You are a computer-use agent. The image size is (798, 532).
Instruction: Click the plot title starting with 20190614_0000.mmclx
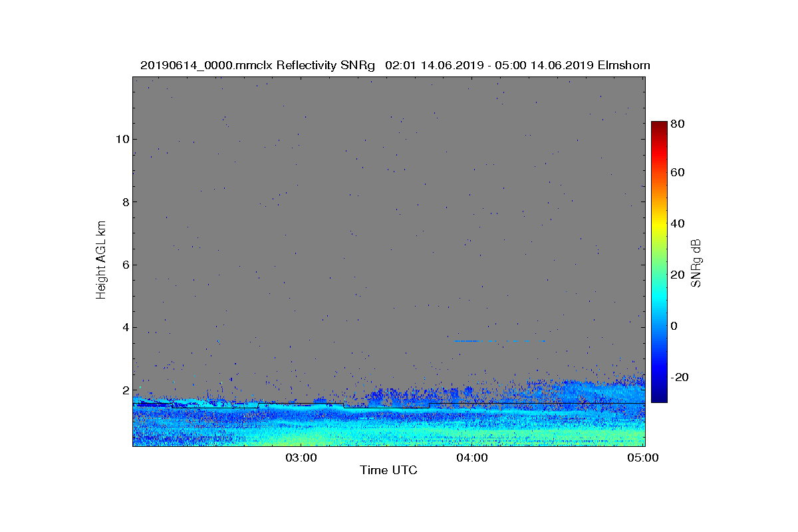[395, 65]
